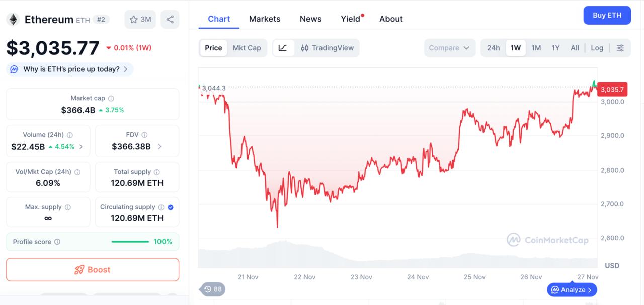The height and width of the screenshot is (305, 644).
Task: Switch to the Markets tab
Action: click(265, 19)
